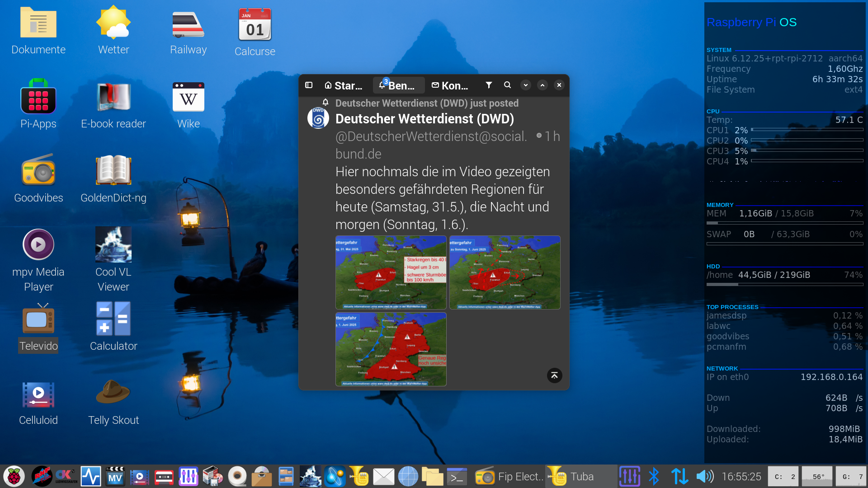
Task: Open the Startseite home tab
Action: [344, 85]
